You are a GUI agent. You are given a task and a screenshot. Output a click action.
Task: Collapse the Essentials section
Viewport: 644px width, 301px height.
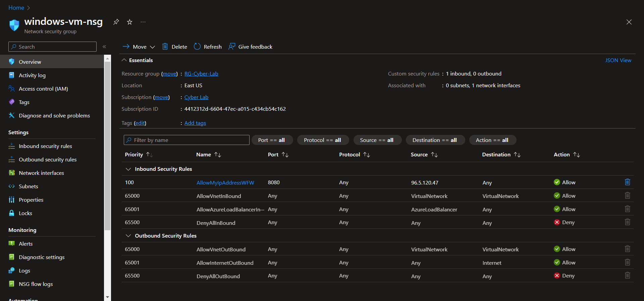124,60
